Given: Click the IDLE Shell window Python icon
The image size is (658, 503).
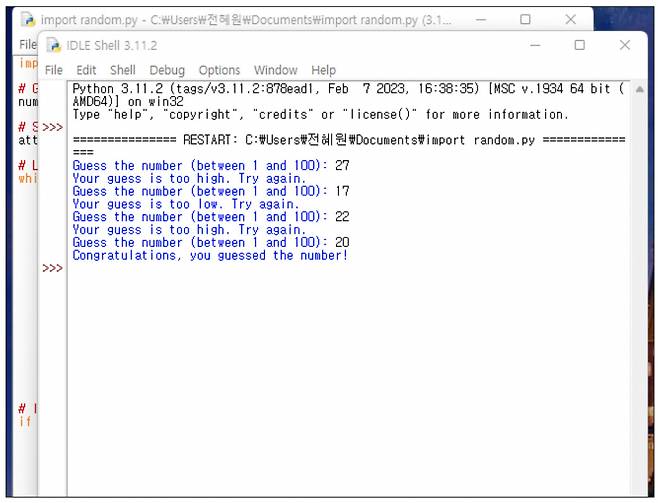Looking at the screenshot, I should (x=54, y=45).
